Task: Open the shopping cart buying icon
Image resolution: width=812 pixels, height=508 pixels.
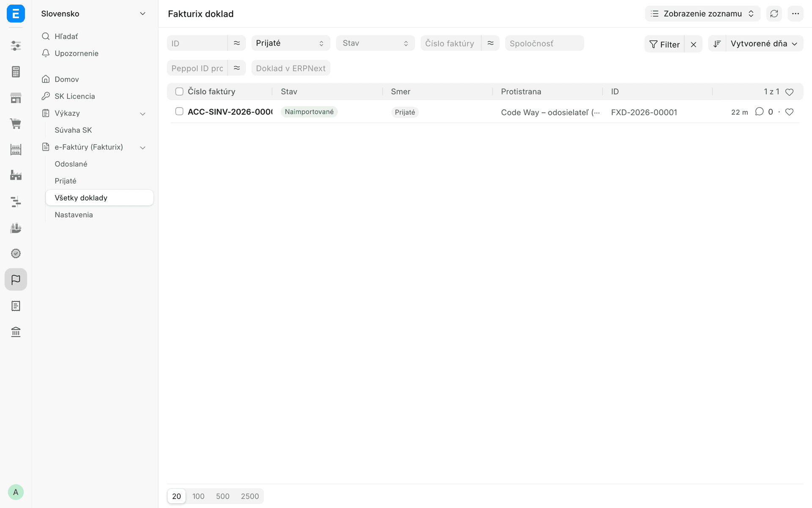Action: (x=16, y=124)
